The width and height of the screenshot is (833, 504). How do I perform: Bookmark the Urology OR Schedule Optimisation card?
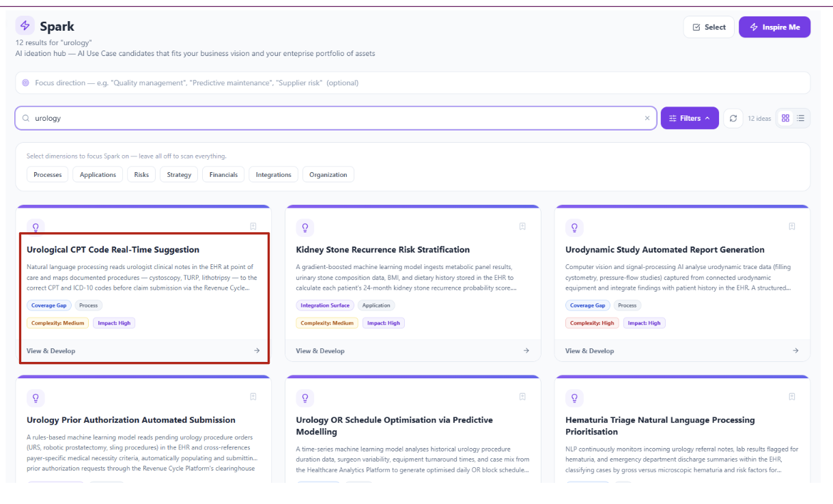522,396
